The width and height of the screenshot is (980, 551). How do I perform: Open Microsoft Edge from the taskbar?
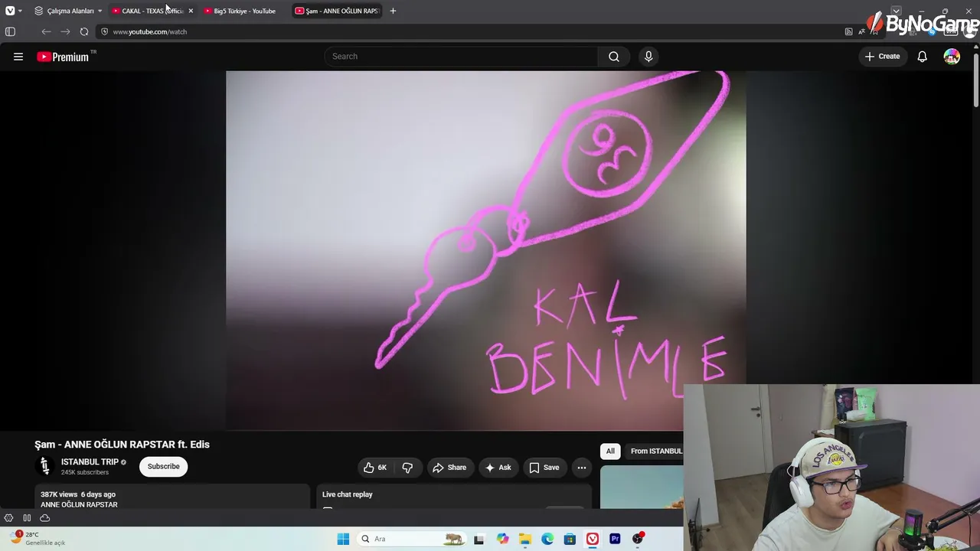[x=547, y=539]
